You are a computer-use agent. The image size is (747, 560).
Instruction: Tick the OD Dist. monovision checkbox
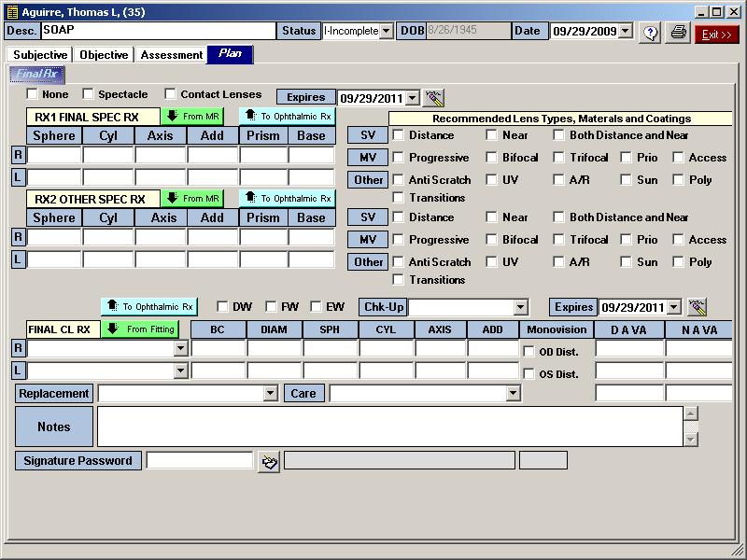529,352
